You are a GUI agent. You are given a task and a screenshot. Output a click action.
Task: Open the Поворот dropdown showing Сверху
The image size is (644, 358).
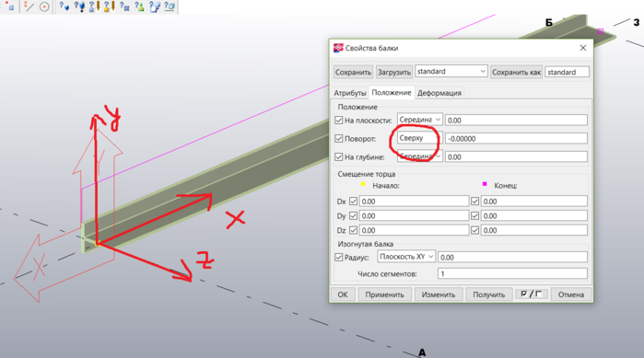pos(420,138)
